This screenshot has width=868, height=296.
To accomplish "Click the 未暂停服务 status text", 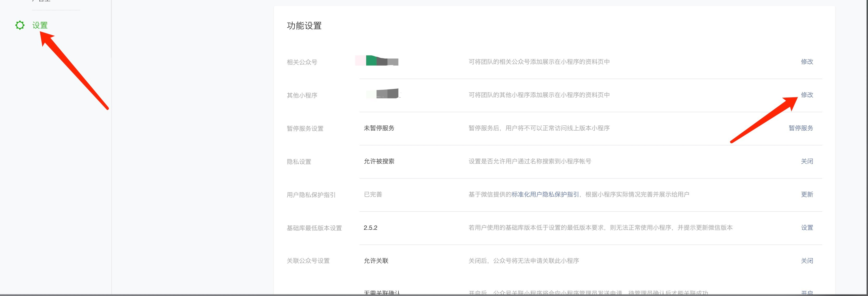I will [379, 128].
